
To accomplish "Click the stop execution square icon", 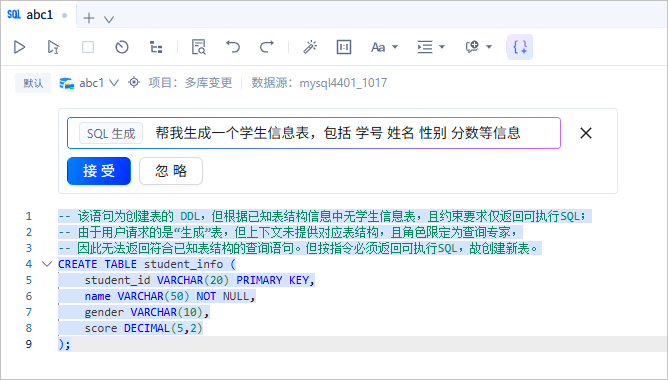I will coord(88,47).
